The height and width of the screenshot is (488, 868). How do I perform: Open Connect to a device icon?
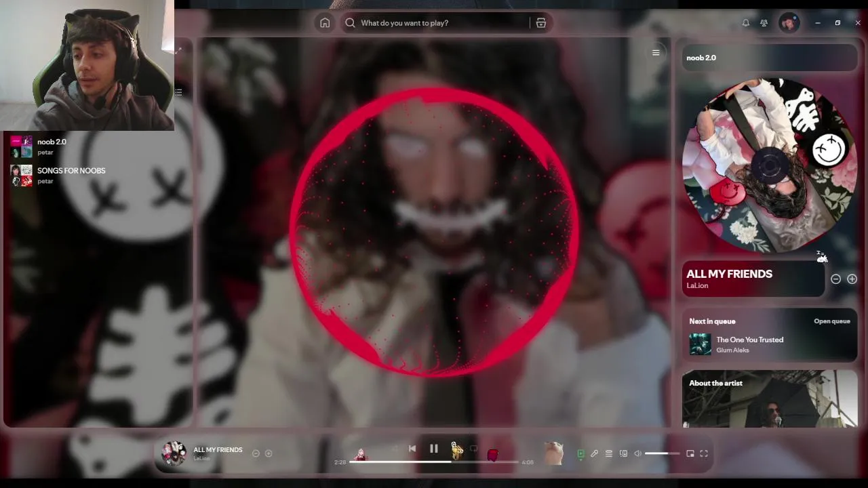coord(623,453)
